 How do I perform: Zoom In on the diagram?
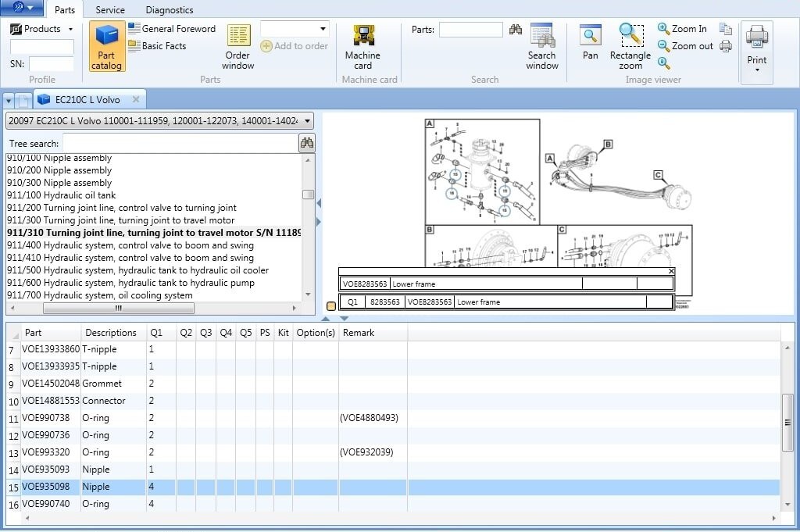point(682,29)
